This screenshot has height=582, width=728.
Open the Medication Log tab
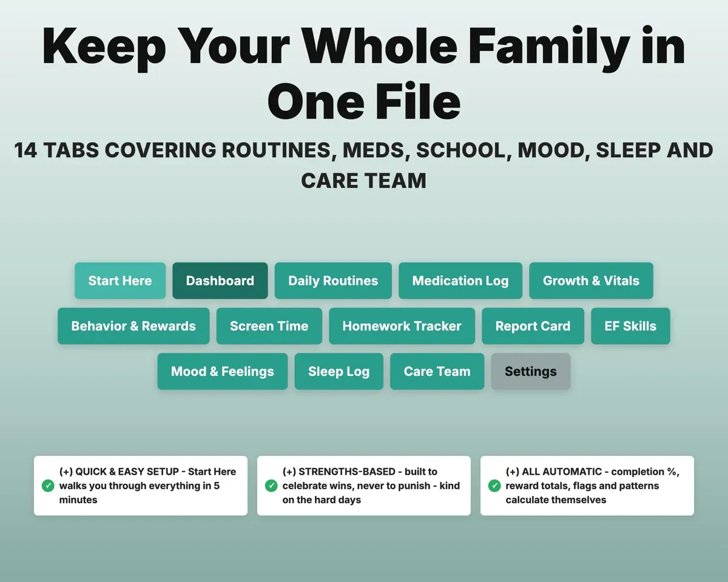point(460,281)
